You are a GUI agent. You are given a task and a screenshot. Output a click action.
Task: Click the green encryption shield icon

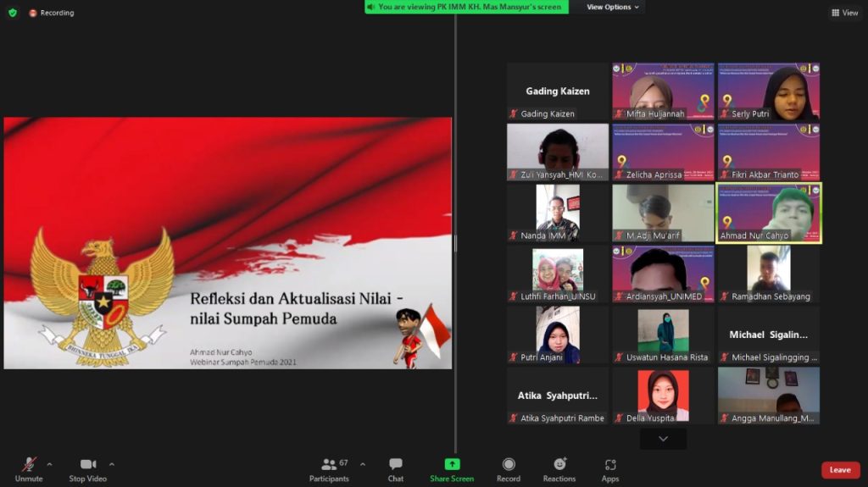click(x=12, y=12)
